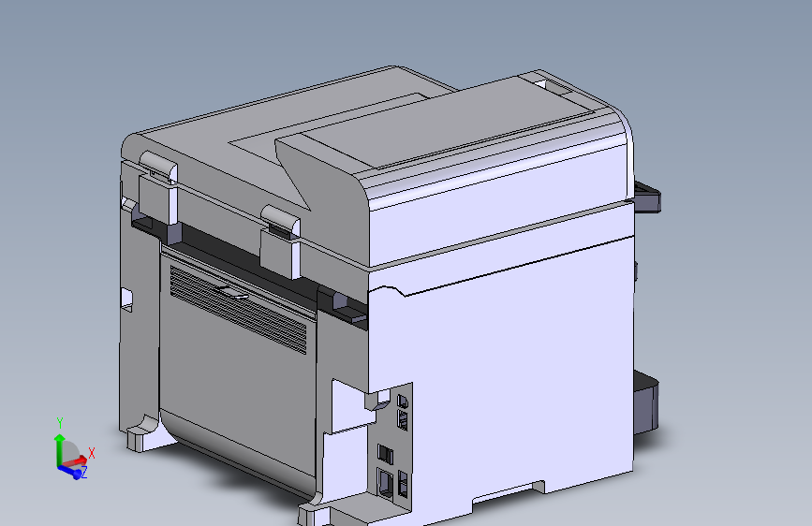The width and height of the screenshot is (812, 526).
Task: Select the right hinge on the scanner lid
Action: pos(280,241)
